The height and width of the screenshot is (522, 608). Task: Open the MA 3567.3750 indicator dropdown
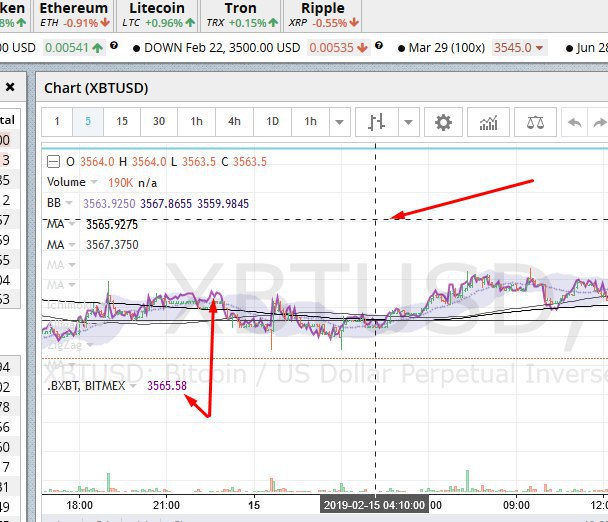point(72,245)
